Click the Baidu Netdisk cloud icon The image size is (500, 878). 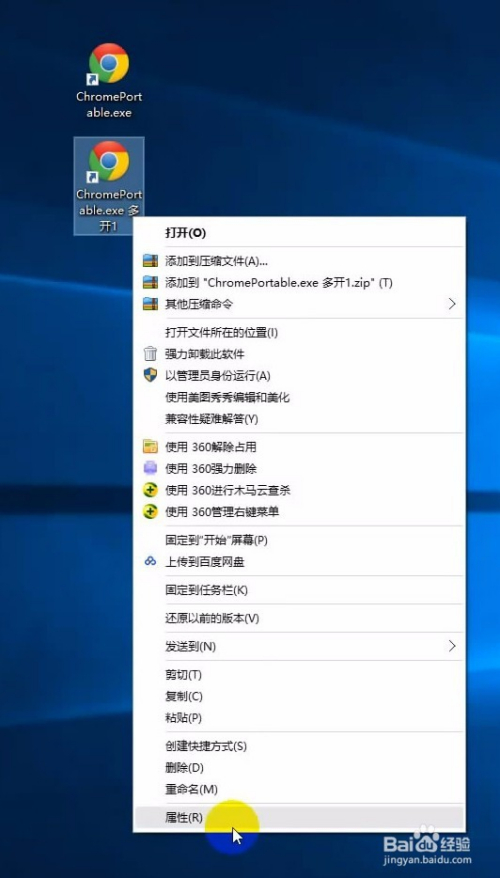coord(150,562)
